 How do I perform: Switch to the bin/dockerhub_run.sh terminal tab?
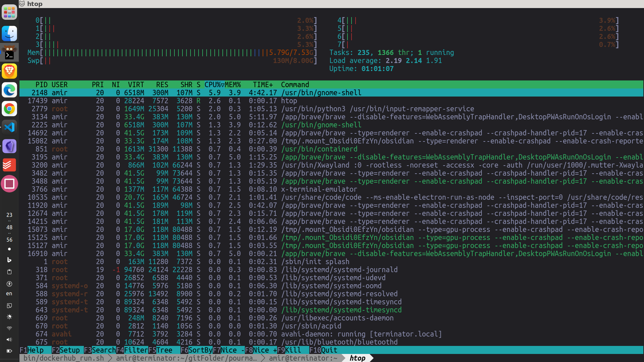click(x=64, y=358)
